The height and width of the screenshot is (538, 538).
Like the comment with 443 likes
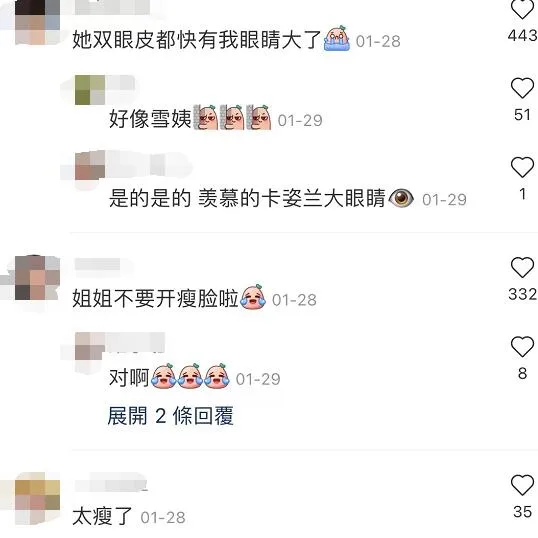coord(522,8)
